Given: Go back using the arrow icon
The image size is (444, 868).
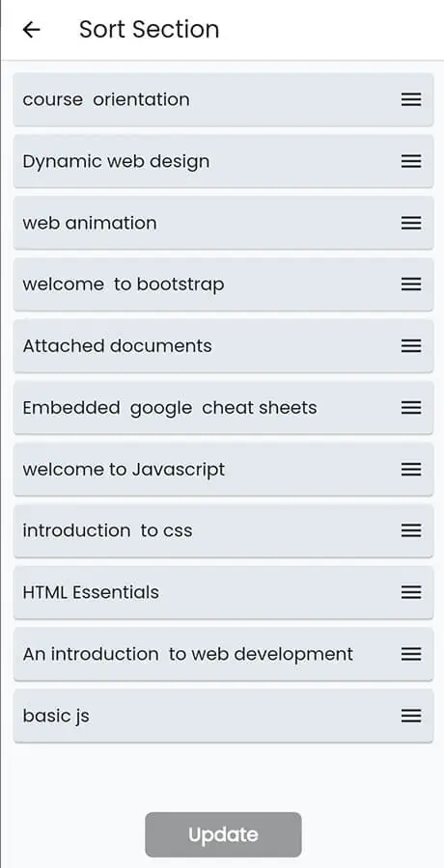Looking at the screenshot, I should pos(32,29).
